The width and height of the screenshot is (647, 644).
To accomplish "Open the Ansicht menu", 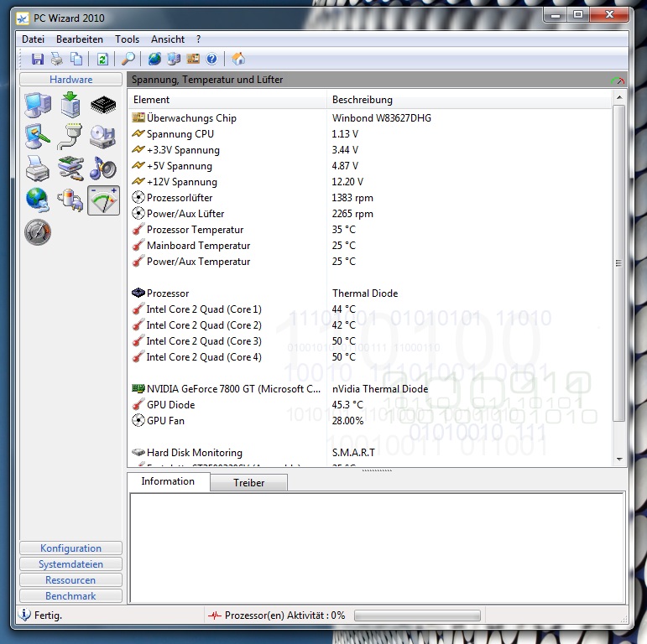I will 168,39.
